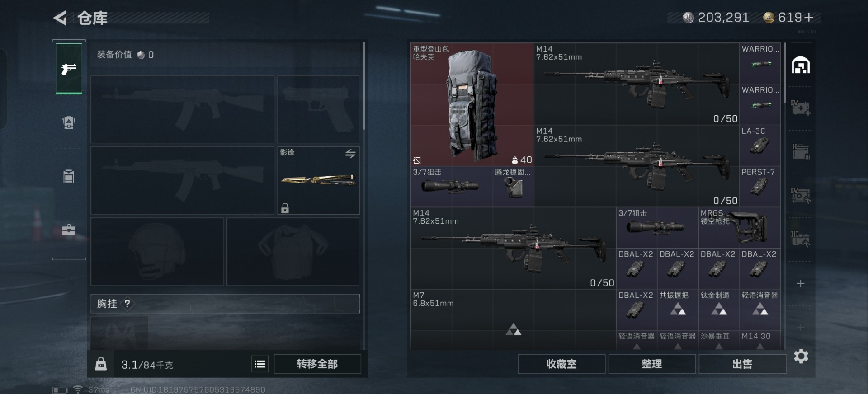
Task: Select the weapons tab with pistol icon
Action: click(69, 69)
